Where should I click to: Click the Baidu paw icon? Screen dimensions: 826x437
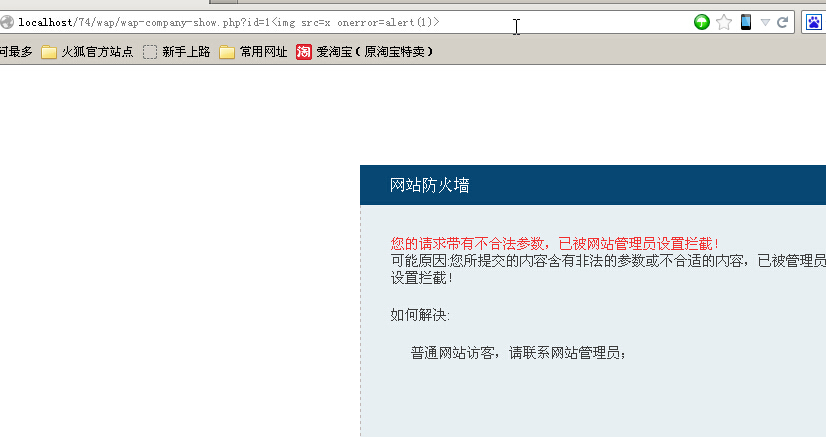click(814, 22)
